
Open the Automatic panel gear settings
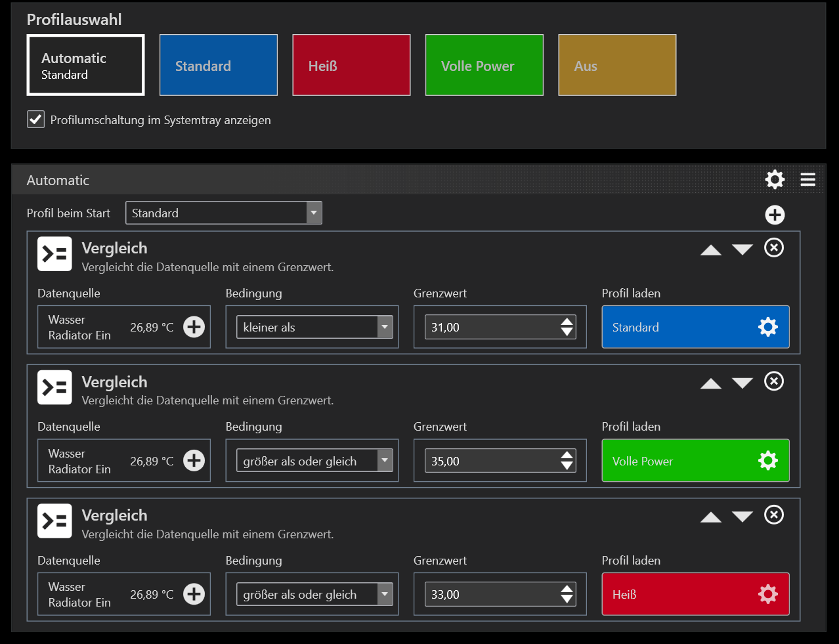tap(775, 179)
